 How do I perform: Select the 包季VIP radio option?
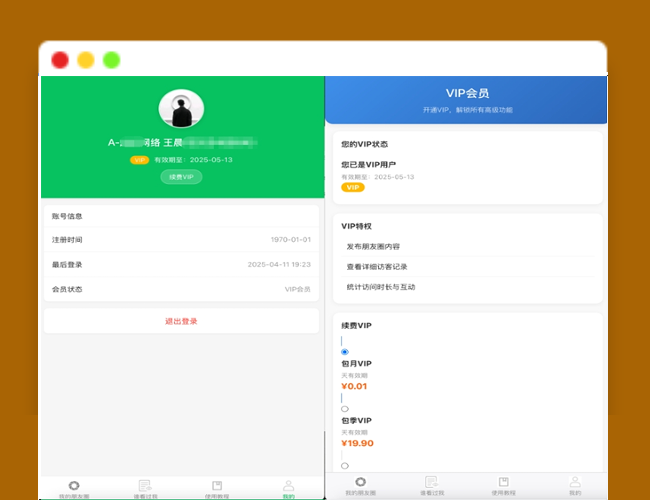[x=344, y=409]
